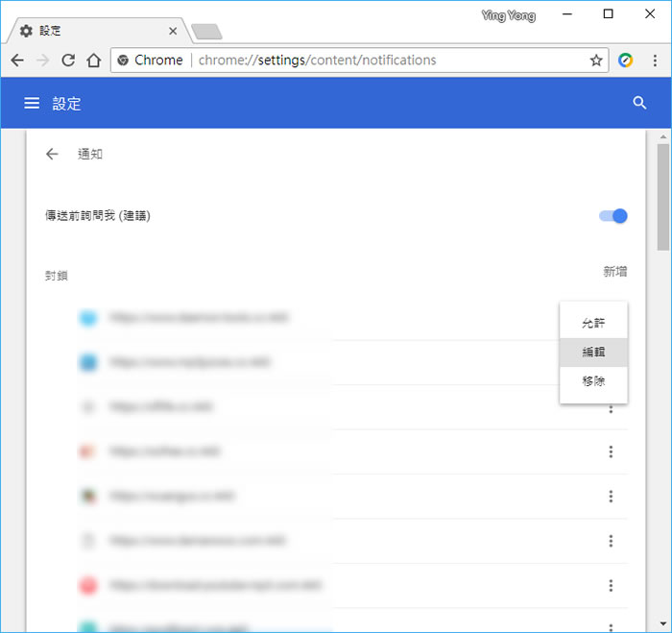Reload the page with the refresh icon
This screenshot has width=672, height=633.
pos(68,61)
